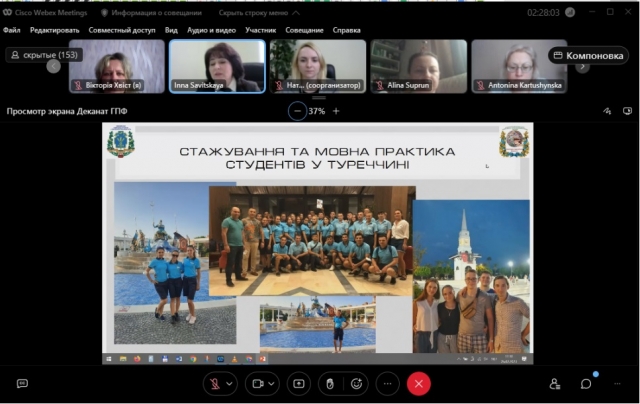Select Alina Suprun video thumbnail

[419, 66]
